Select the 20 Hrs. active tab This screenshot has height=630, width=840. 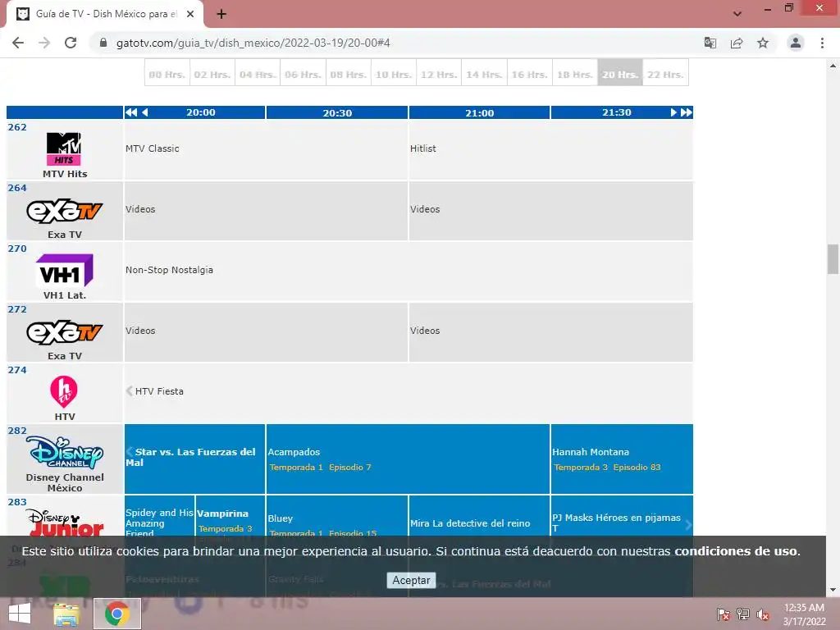click(x=620, y=75)
